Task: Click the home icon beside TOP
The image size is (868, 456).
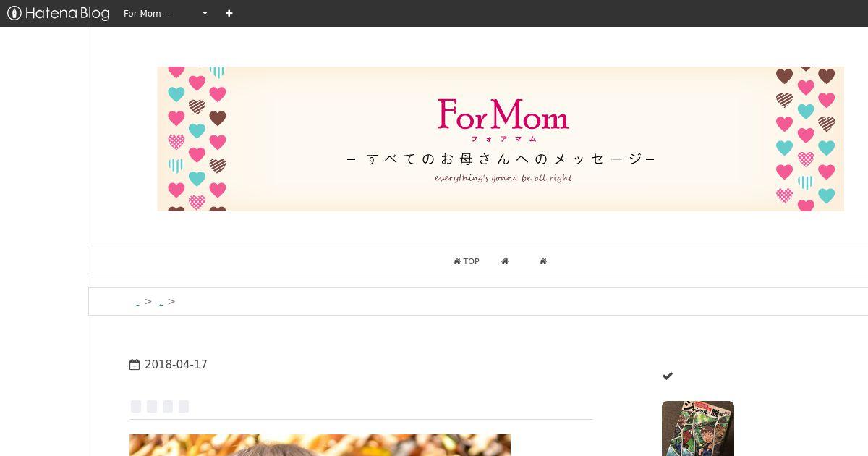Action: pyautogui.click(x=457, y=261)
